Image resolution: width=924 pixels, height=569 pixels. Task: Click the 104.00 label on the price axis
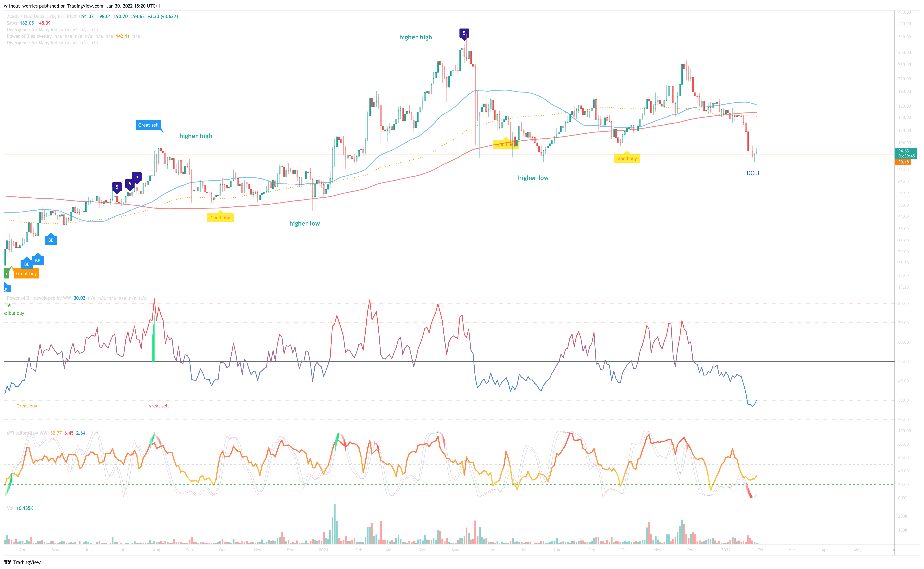904,143
